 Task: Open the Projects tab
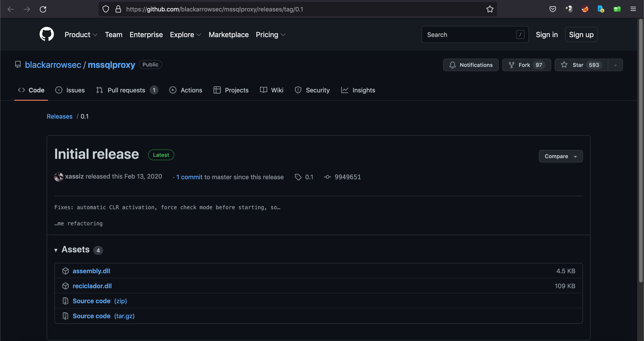[231, 90]
